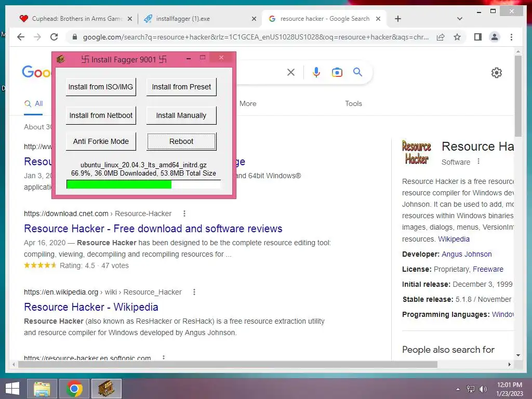Open a new browser tab

click(x=398, y=19)
